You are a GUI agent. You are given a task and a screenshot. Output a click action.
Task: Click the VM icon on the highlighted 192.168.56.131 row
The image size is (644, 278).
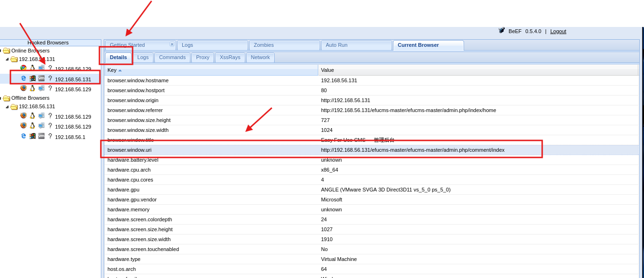pos(42,78)
